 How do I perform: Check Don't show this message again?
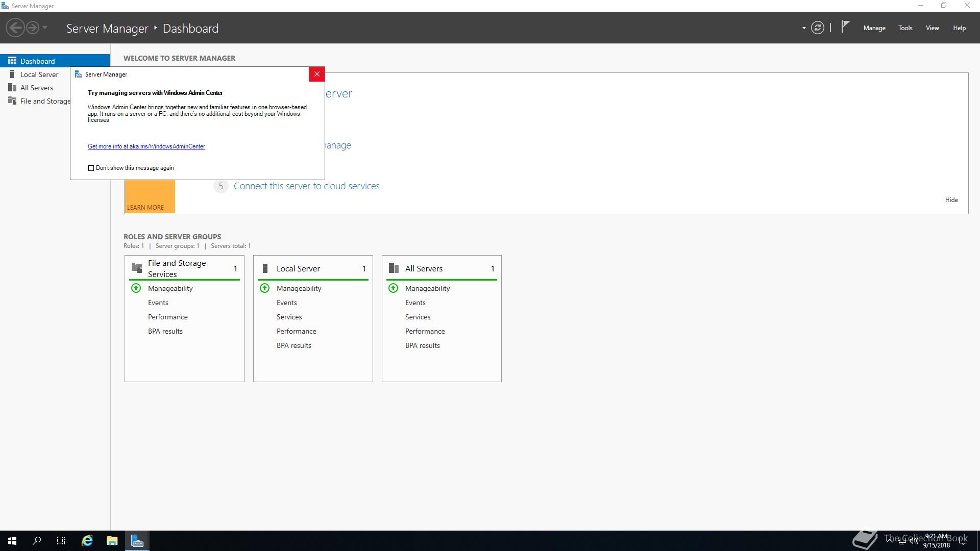point(91,168)
